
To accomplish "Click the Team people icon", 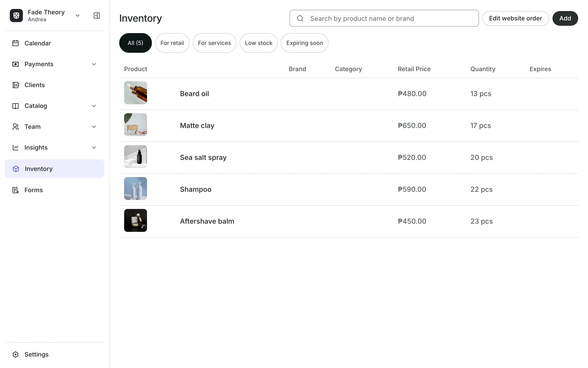I will (16, 127).
